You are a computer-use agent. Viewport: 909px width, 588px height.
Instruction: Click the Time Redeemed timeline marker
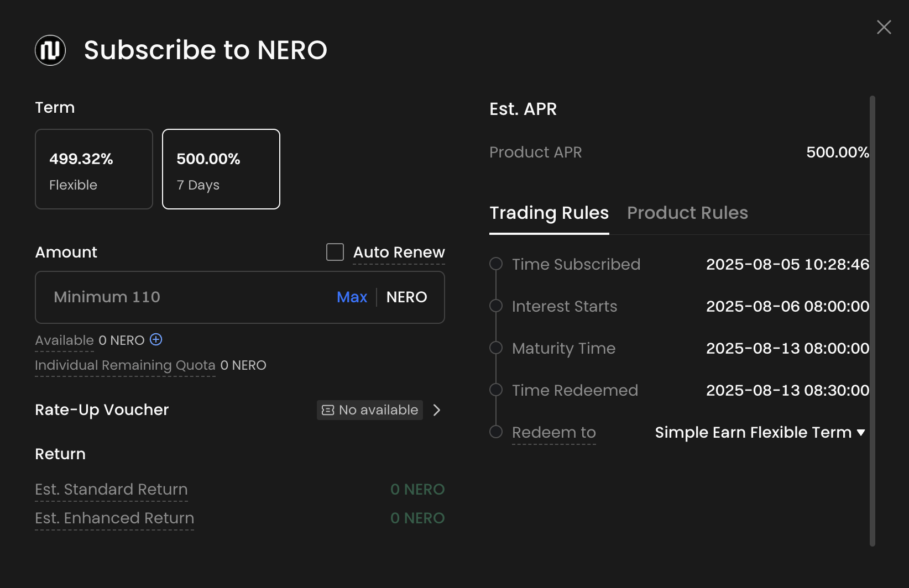tap(496, 390)
